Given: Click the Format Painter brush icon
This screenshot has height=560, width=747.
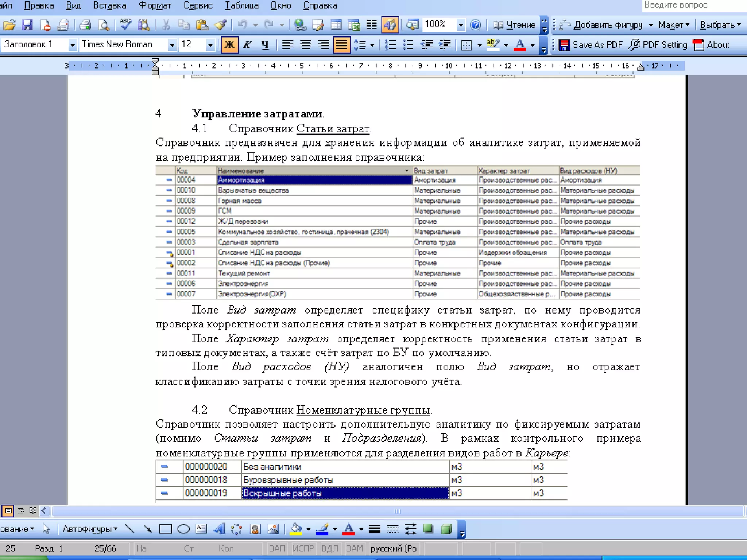Looking at the screenshot, I should click(220, 25).
